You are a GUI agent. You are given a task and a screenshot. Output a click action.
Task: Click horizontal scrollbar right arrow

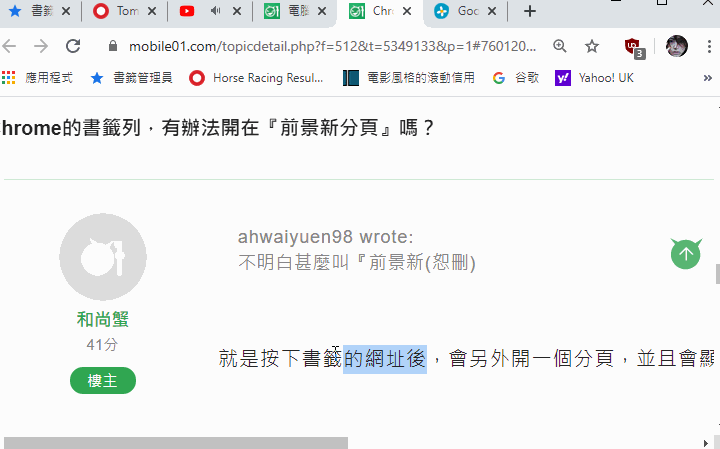tap(706, 443)
